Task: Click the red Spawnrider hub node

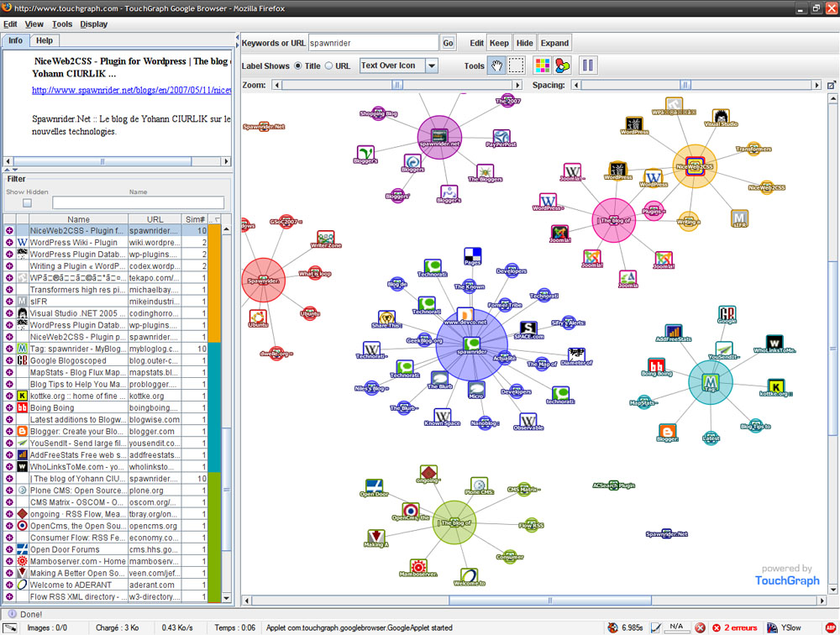Action: point(263,280)
